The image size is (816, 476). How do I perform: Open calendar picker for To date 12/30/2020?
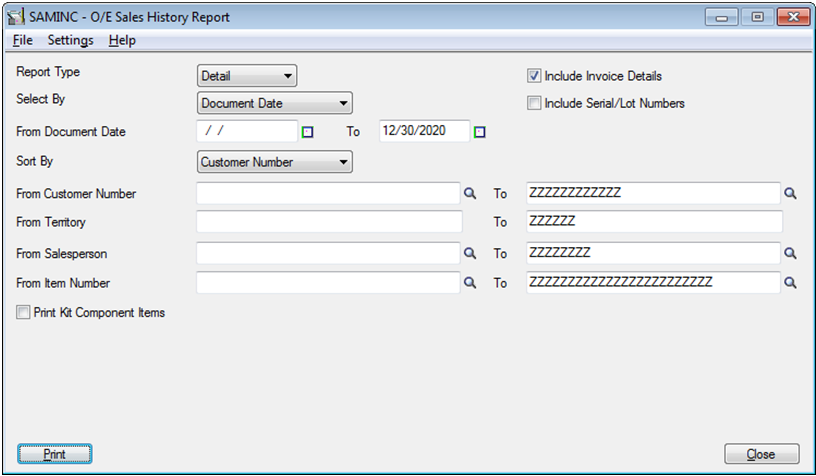[480, 132]
